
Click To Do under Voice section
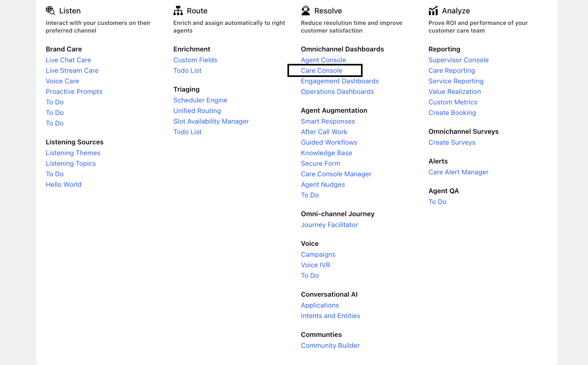(310, 276)
